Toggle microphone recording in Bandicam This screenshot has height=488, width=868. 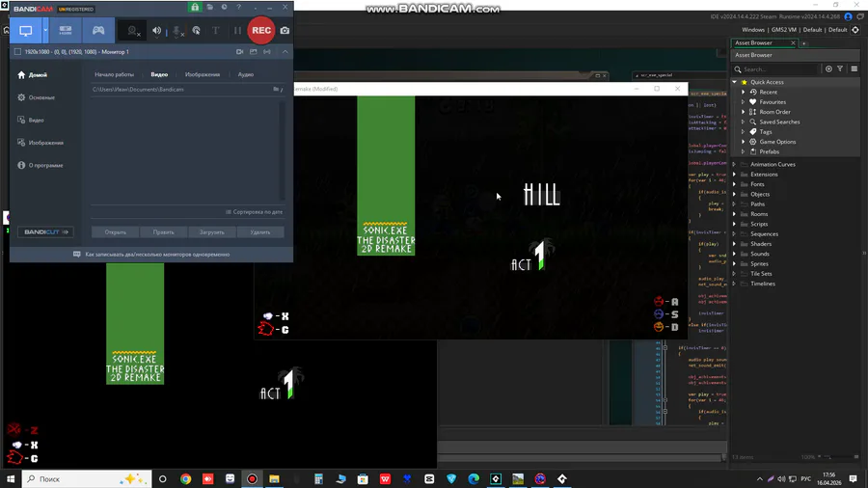click(177, 31)
